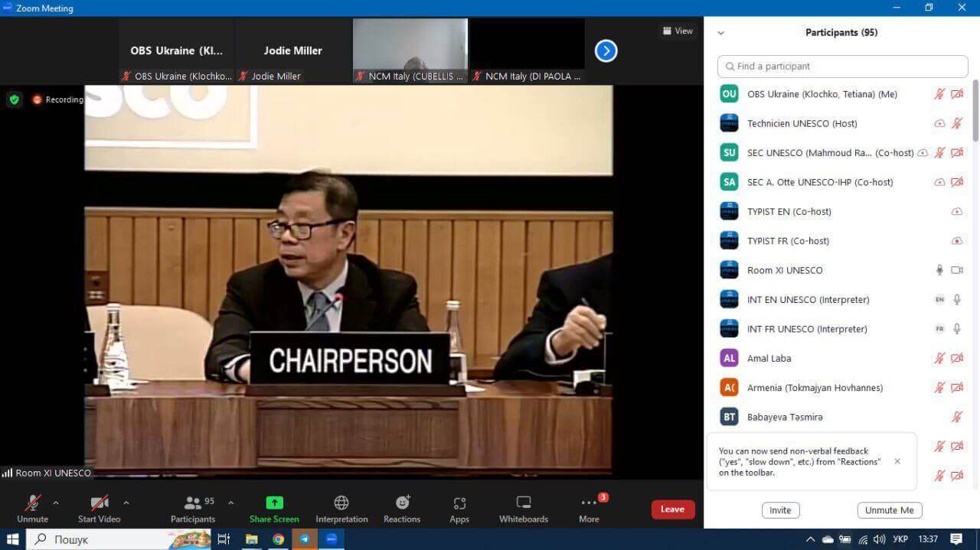Expand audio options arrow next to Unmute

click(56, 503)
